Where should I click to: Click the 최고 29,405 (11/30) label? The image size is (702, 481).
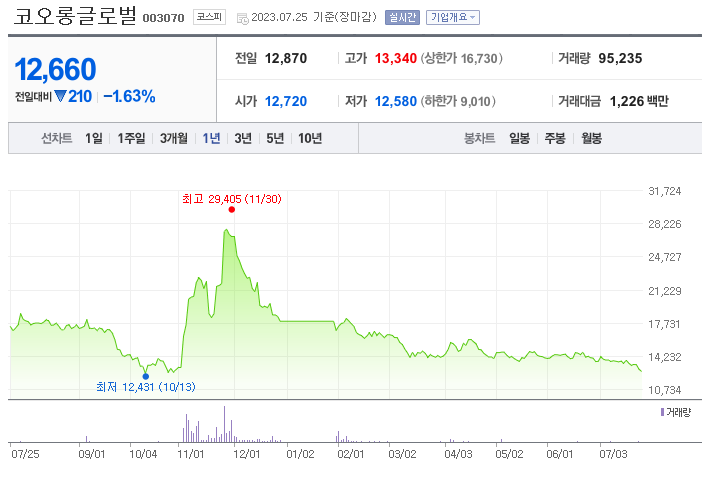pos(231,199)
